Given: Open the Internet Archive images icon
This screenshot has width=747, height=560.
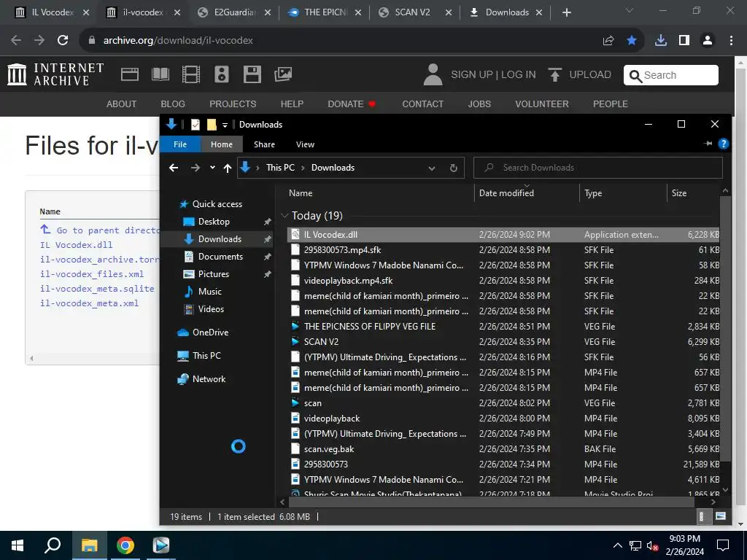Looking at the screenshot, I should tap(283, 74).
